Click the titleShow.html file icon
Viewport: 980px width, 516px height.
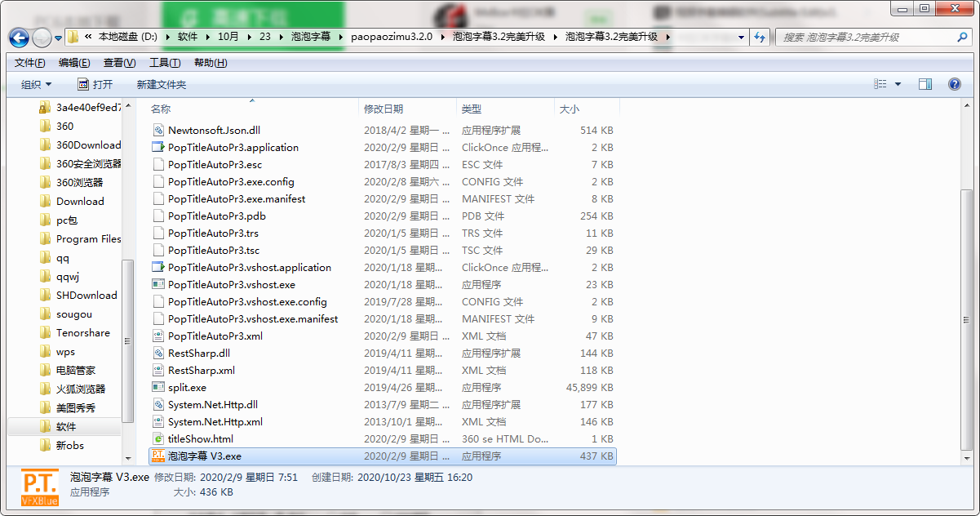[158, 439]
